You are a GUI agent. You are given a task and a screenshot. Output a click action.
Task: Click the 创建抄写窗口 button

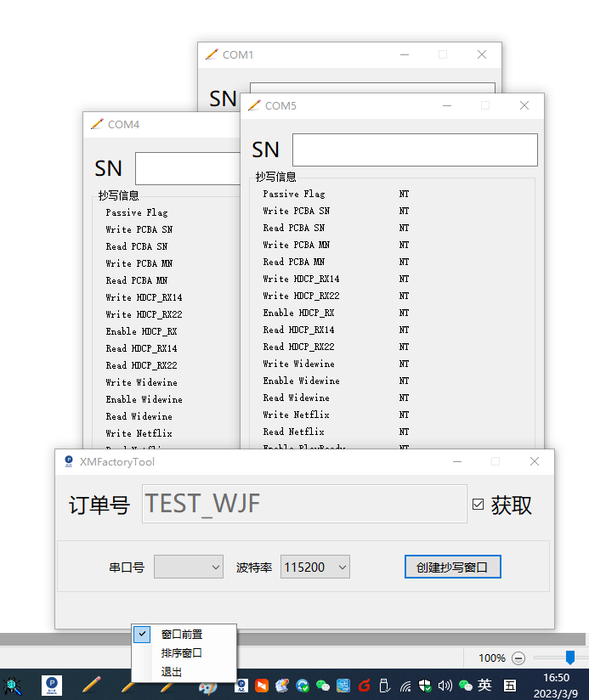(x=452, y=567)
